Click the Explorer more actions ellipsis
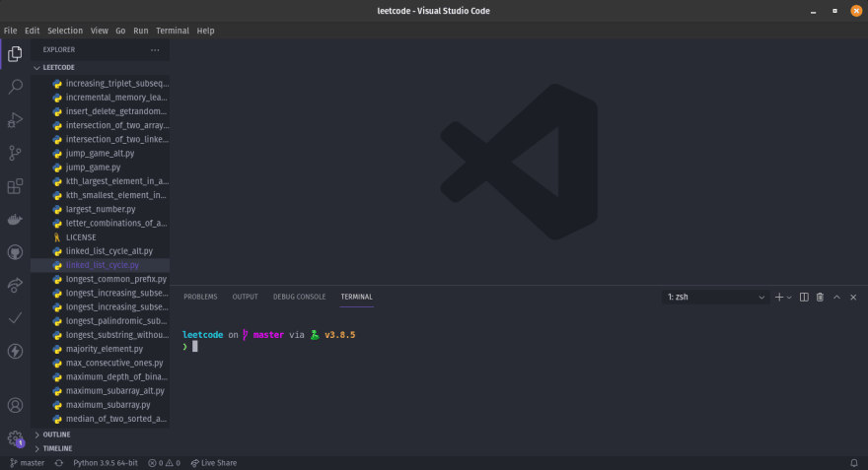Screen dimensions: 868x470 pos(155,50)
